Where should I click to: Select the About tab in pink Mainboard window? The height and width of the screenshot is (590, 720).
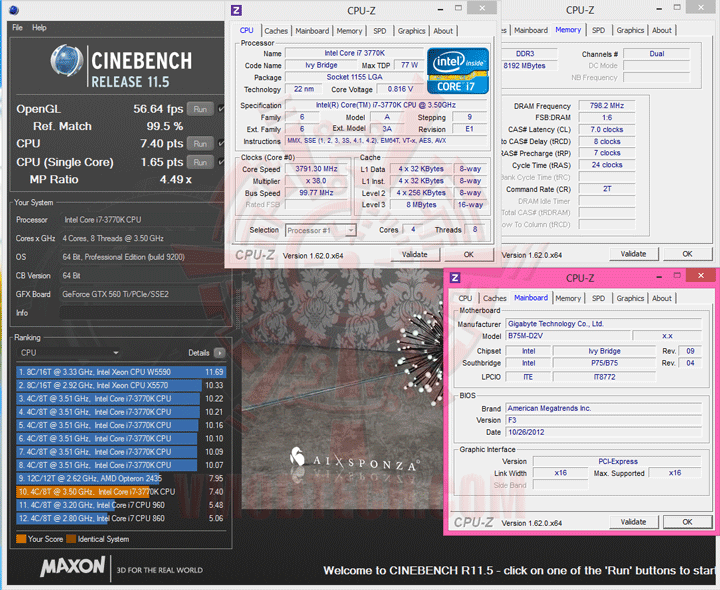(x=662, y=298)
